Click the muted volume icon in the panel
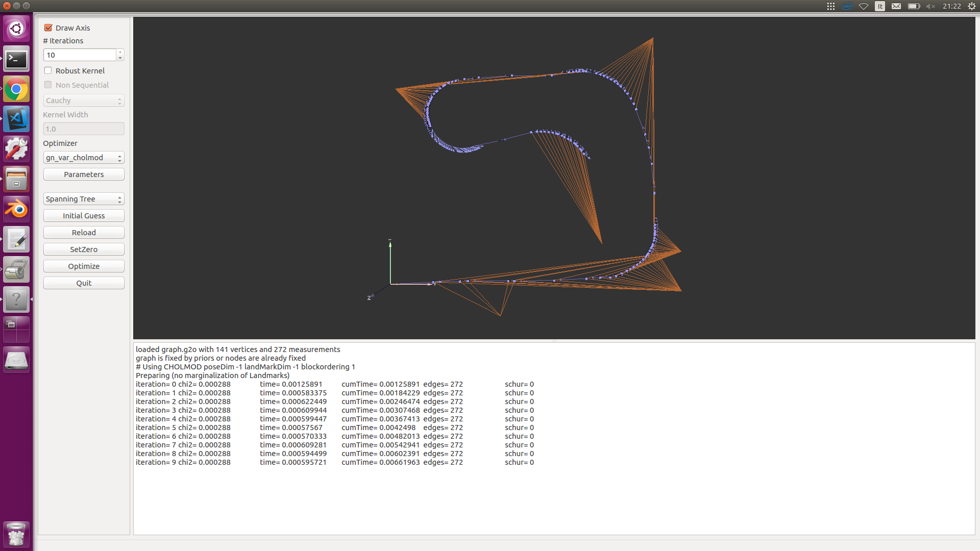 [930, 6]
